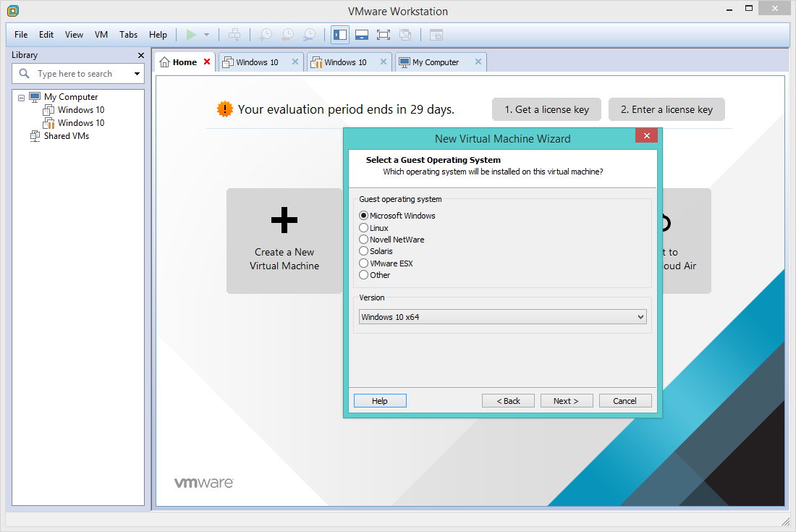The height and width of the screenshot is (532, 796).
Task: Open the View menu
Action: [74, 35]
